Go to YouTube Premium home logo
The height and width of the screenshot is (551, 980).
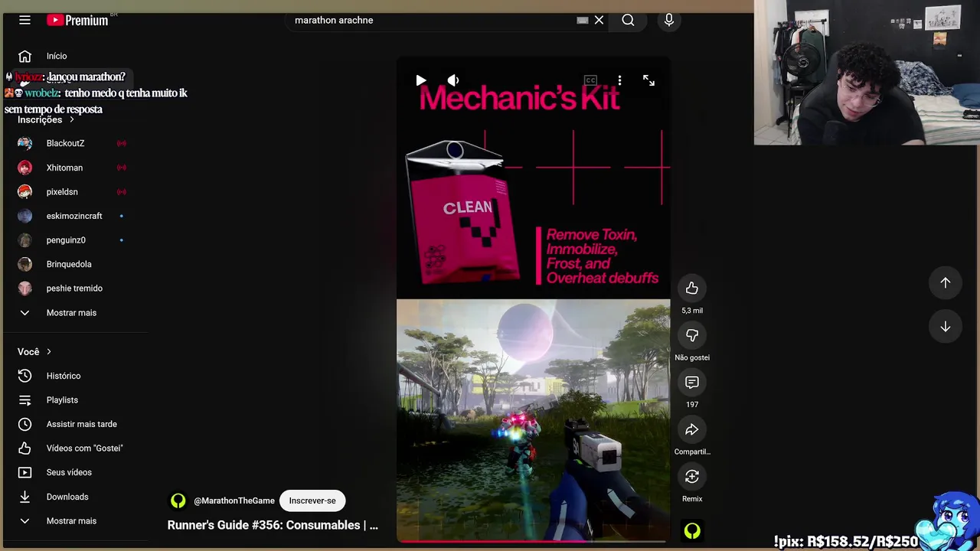point(77,20)
